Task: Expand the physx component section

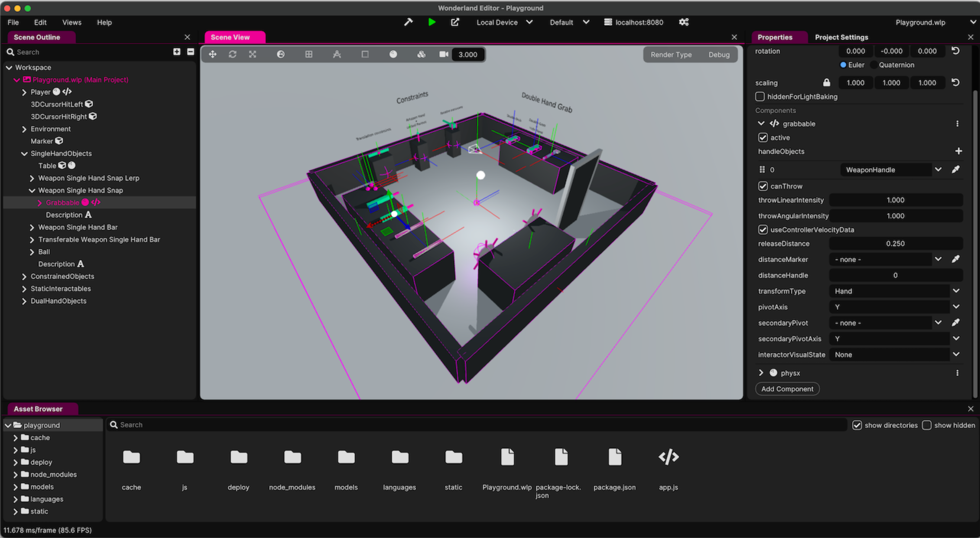Action: 761,373
